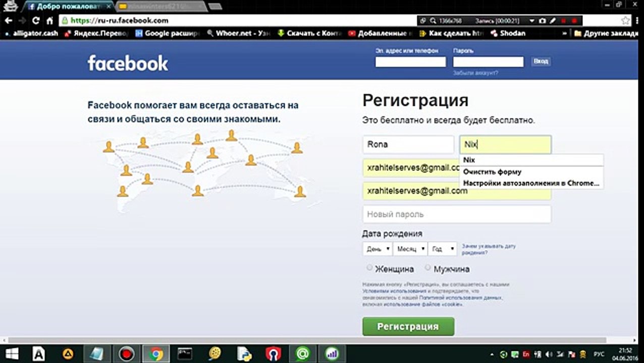Open the Год birthday dropdown
This screenshot has height=363, width=644.
pyautogui.click(x=442, y=249)
